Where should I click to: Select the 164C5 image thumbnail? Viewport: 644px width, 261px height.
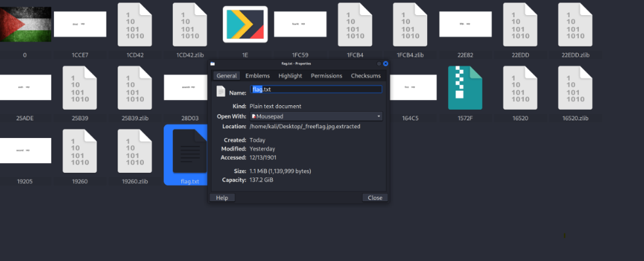tap(413, 87)
